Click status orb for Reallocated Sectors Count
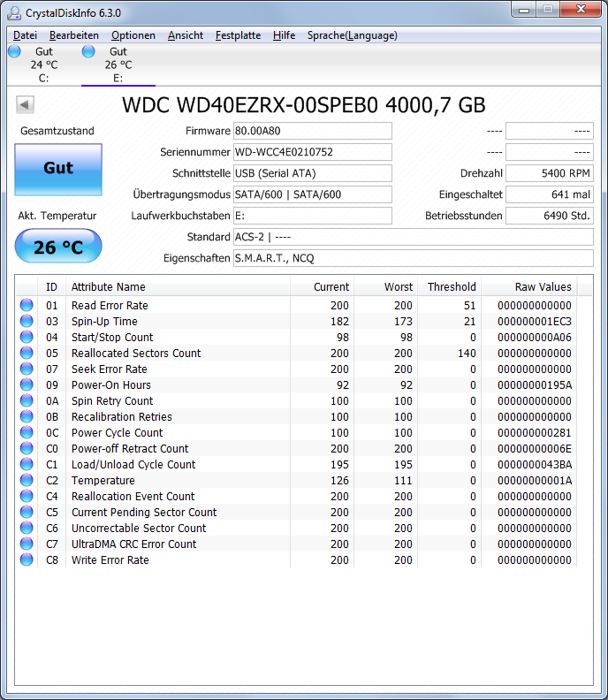The width and height of the screenshot is (608, 700). (27, 353)
